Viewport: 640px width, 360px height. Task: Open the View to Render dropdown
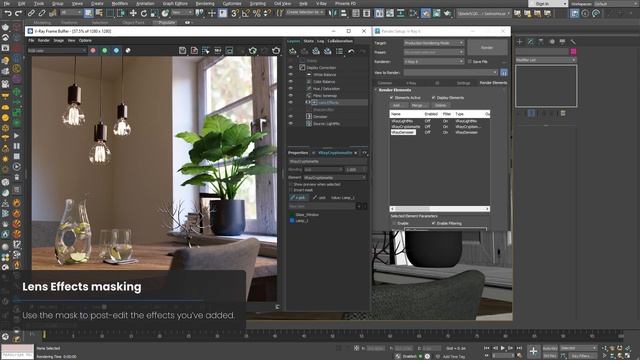point(451,73)
